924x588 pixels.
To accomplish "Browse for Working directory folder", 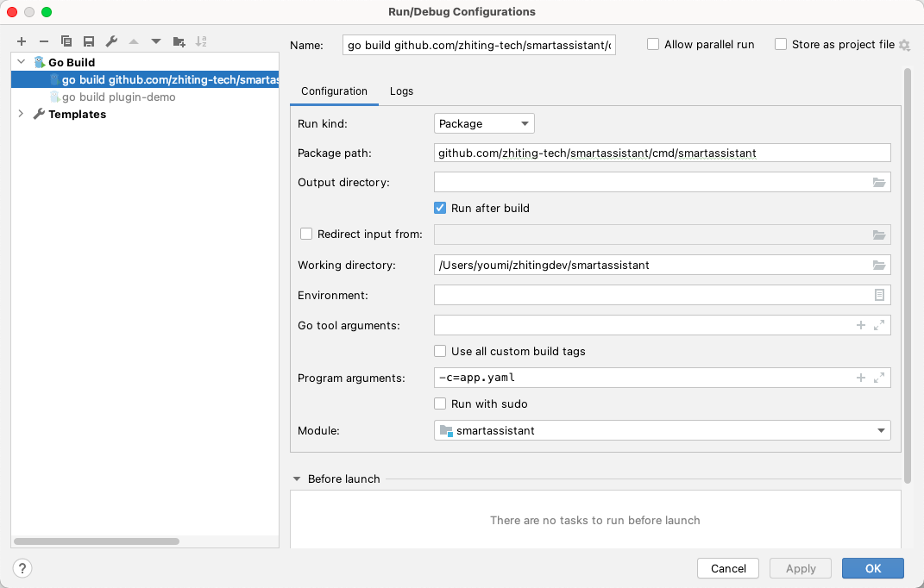I will tap(878, 266).
